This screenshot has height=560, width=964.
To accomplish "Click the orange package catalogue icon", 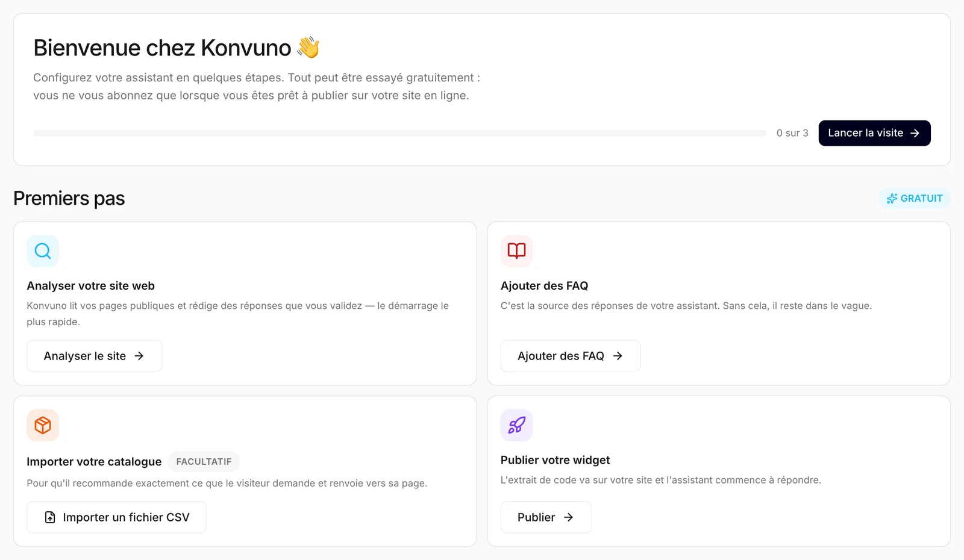I will (x=43, y=425).
